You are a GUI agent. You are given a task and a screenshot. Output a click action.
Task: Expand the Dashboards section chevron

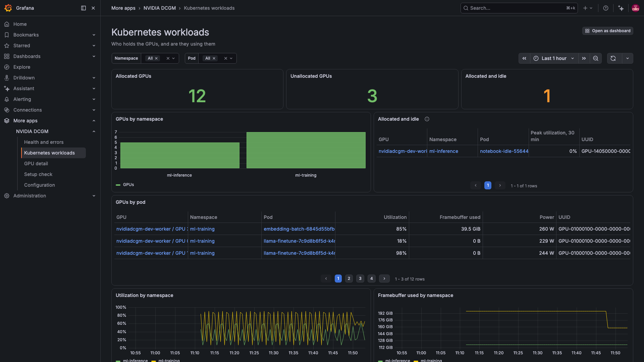click(x=94, y=56)
